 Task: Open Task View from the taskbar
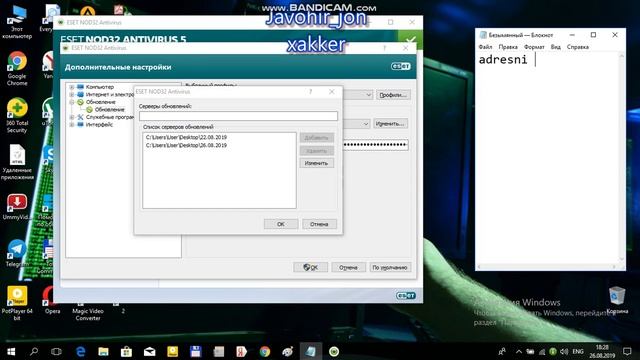tap(56, 351)
